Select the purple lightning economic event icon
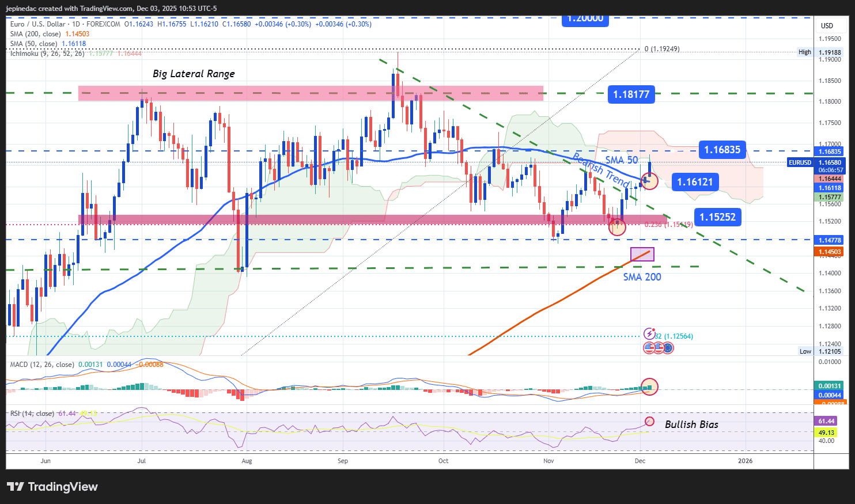 pyautogui.click(x=650, y=334)
